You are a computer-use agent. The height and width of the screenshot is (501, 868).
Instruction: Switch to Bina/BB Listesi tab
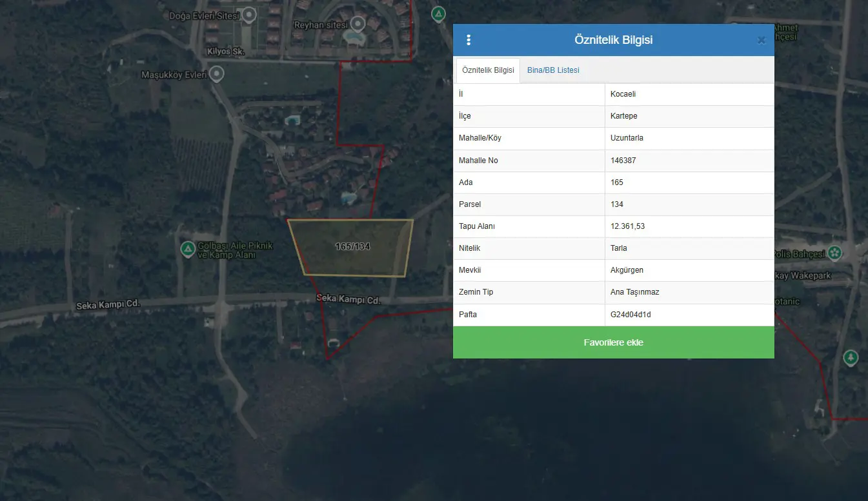tap(553, 70)
